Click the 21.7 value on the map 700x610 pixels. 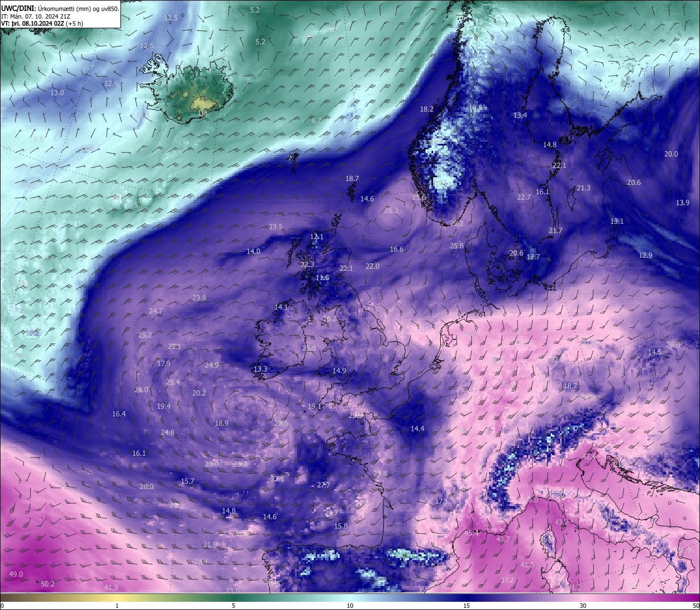point(556,230)
